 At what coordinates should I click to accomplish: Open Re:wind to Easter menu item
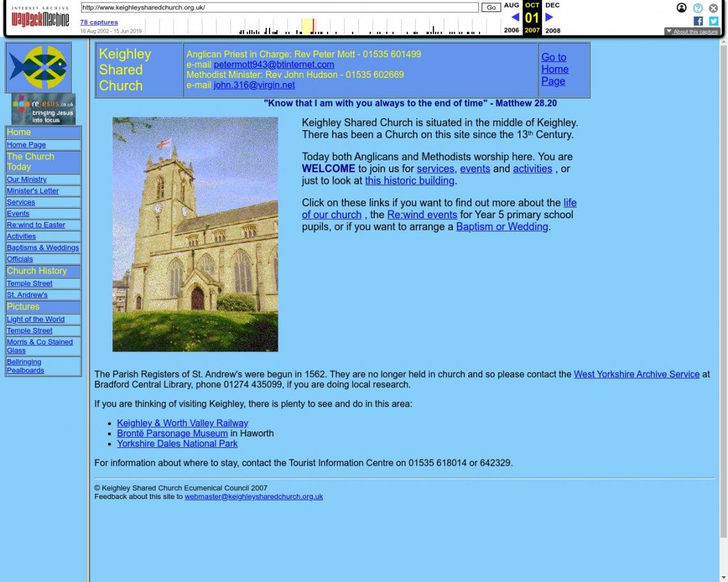click(x=36, y=225)
